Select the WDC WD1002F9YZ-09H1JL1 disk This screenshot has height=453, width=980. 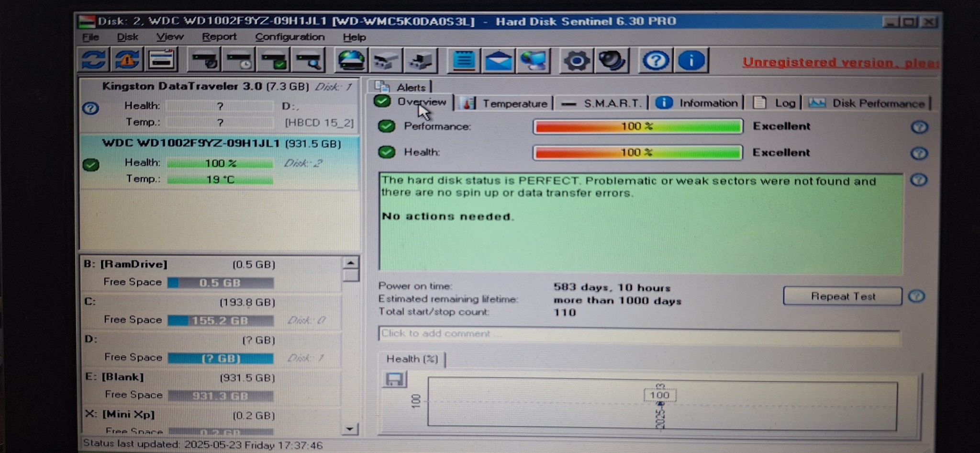[220, 163]
